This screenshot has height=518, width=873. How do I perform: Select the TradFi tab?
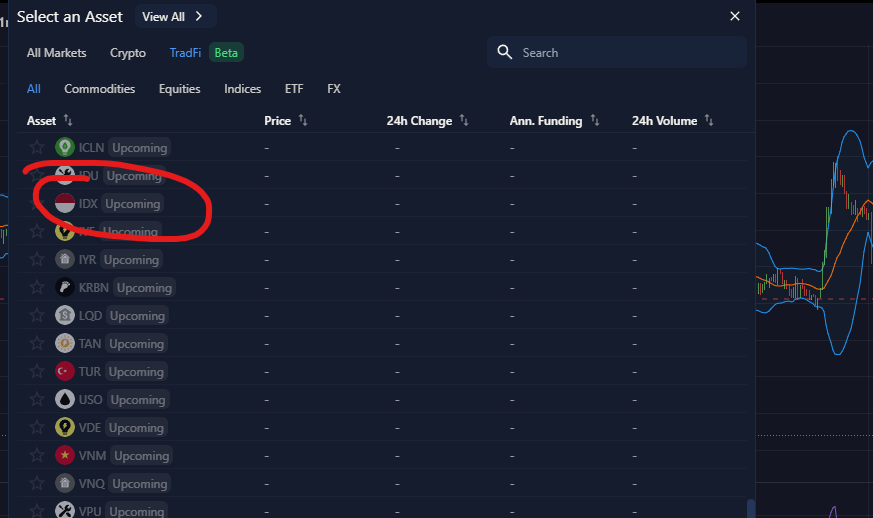point(185,53)
